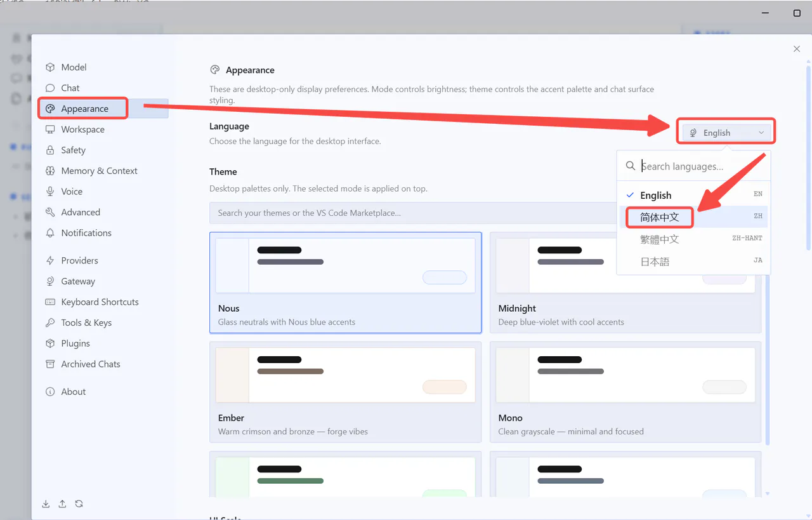Image resolution: width=812 pixels, height=520 pixels.
Task: Click the 'Desktop palettes only' description text
Action: pyautogui.click(x=318, y=189)
